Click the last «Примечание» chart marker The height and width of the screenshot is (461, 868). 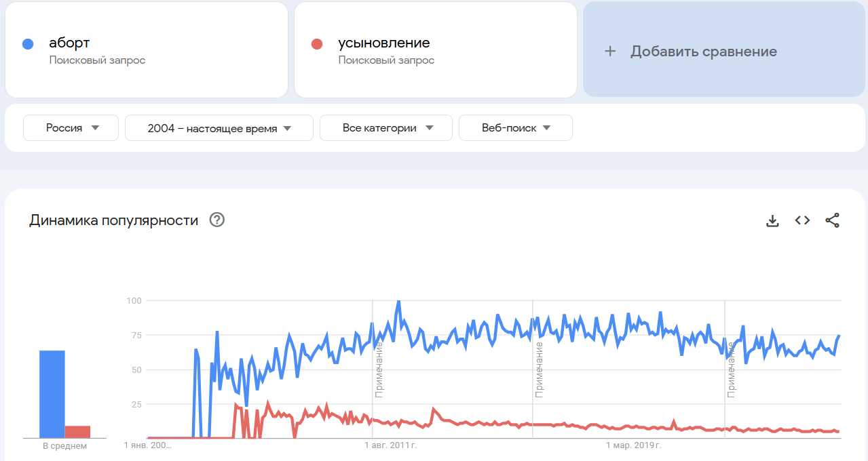pyautogui.click(x=732, y=369)
